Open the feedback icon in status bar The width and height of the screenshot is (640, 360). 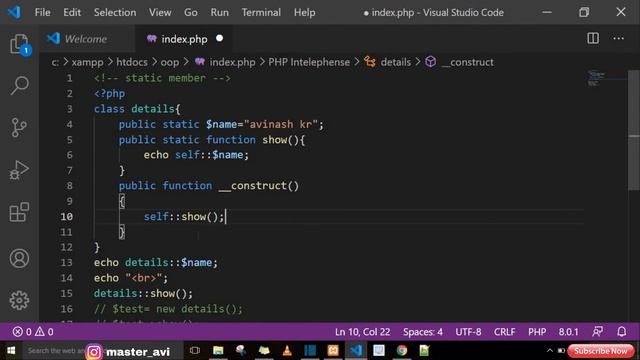tap(598, 331)
